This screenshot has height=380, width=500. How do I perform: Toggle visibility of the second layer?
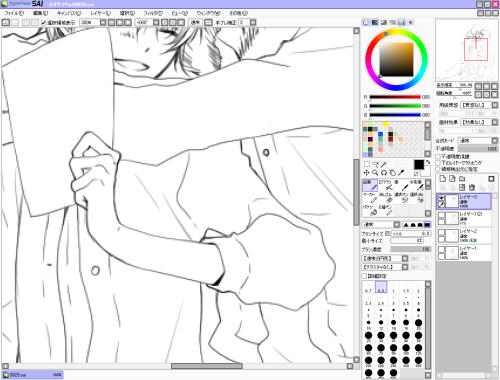click(x=441, y=215)
